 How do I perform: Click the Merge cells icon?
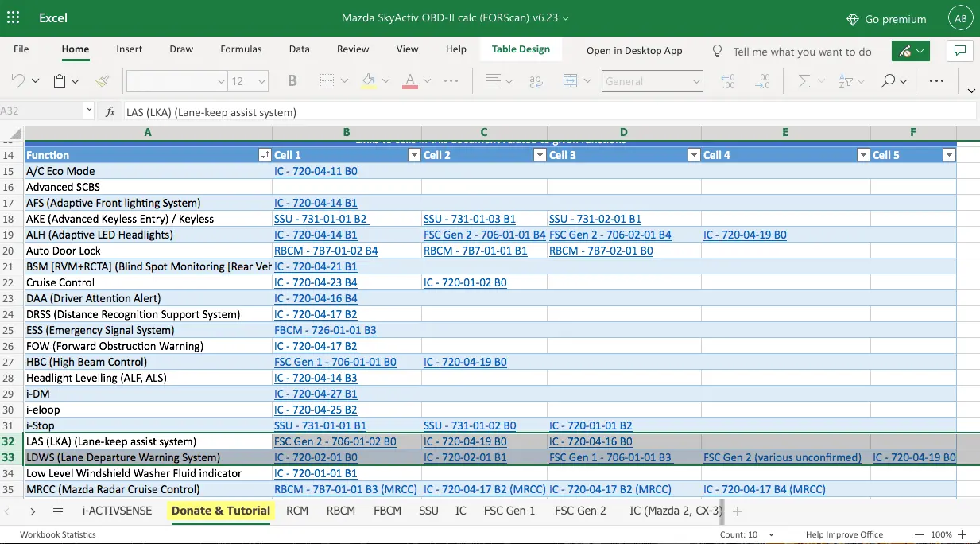click(570, 80)
